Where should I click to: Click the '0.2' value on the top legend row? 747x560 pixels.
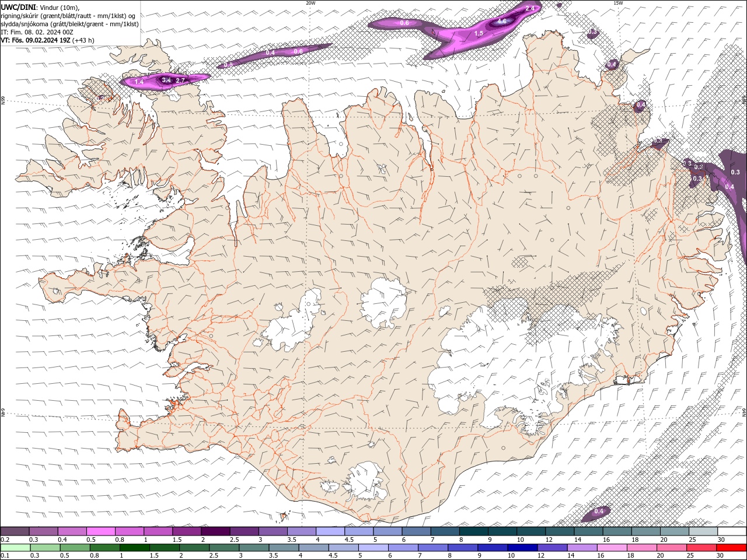[5, 540]
